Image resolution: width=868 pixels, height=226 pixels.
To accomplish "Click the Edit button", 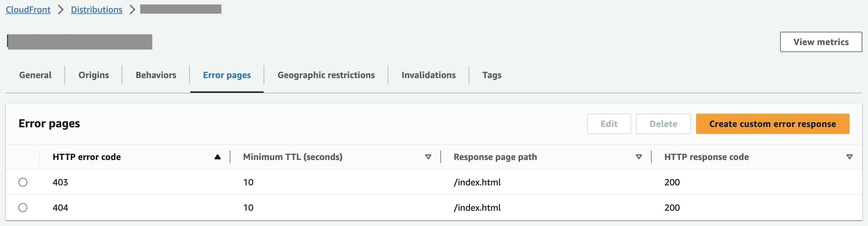I will tap(608, 124).
